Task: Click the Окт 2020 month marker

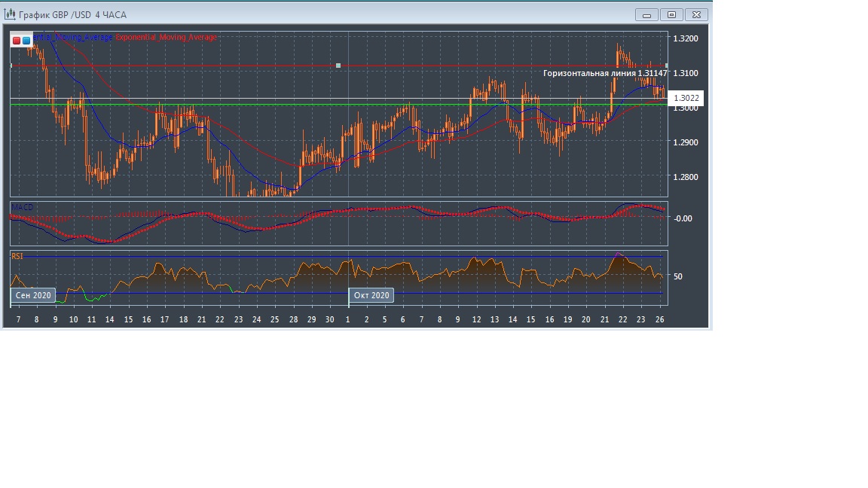Action: pyautogui.click(x=371, y=295)
